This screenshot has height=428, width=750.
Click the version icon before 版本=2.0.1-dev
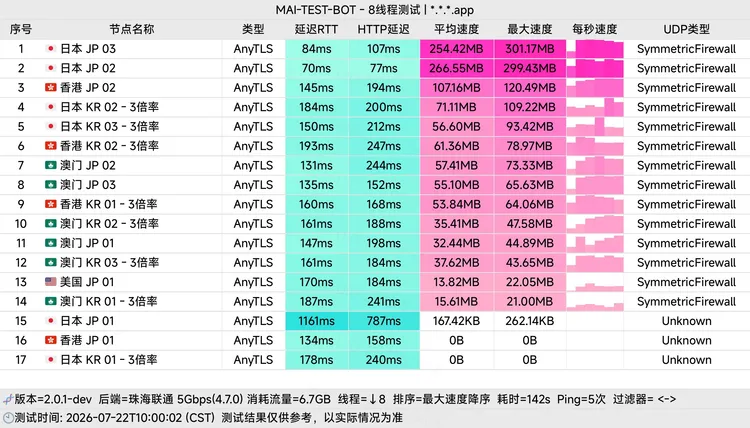pos(8,399)
